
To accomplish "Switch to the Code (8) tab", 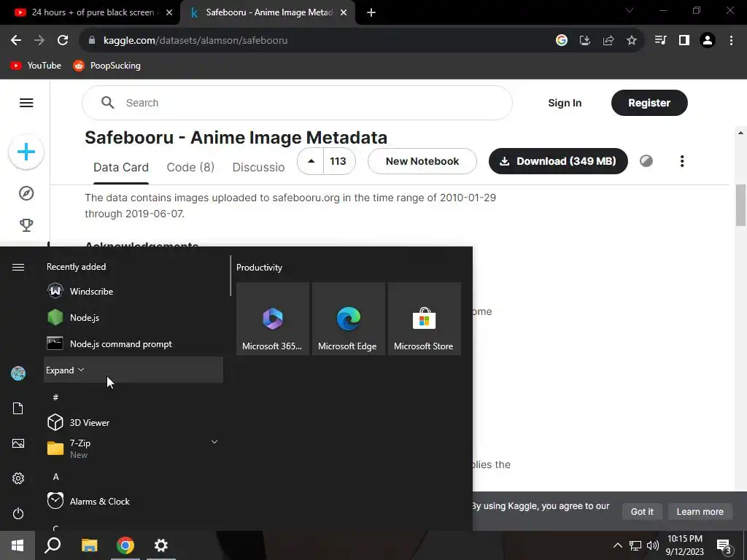I will 190,168.
